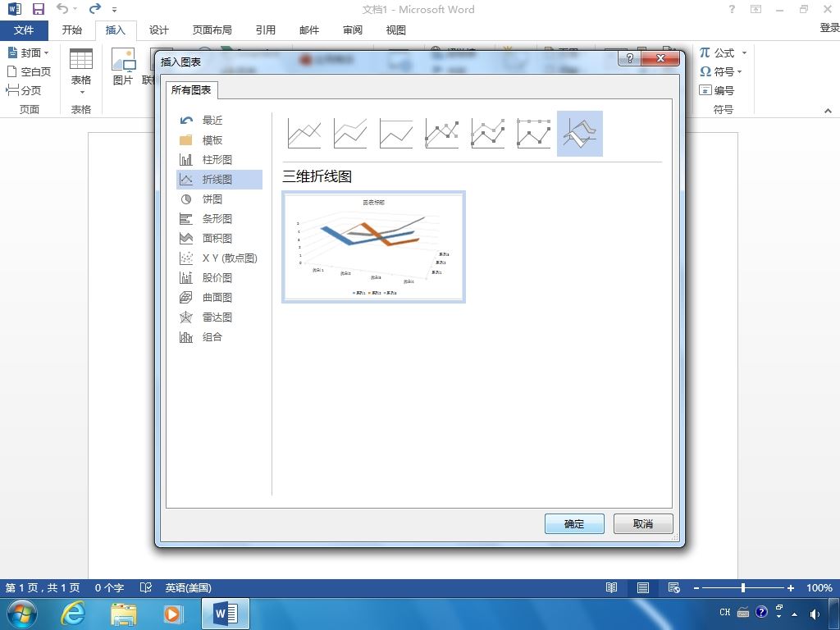Collapse the ribbon with the chevron
This screenshot has height=630, width=840.
829,111
